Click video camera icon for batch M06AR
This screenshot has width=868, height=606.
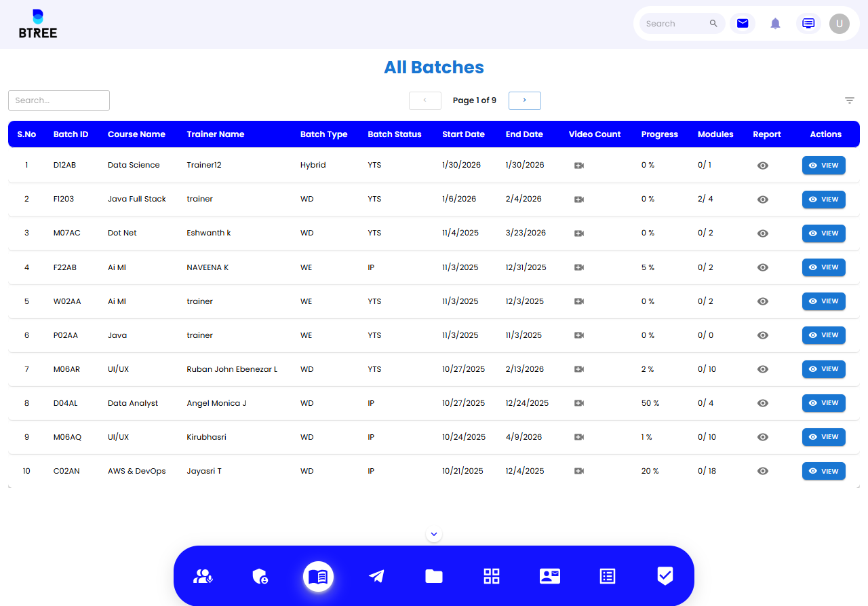click(578, 369)
